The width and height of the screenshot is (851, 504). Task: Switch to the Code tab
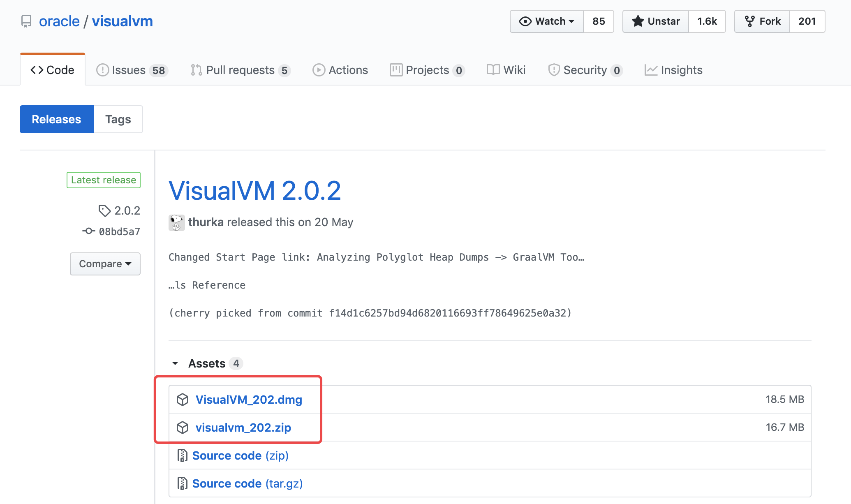(x=53, y=70)
